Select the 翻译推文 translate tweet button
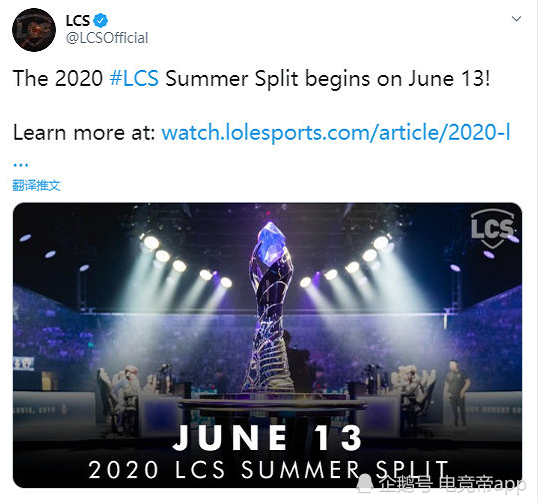The height and width of the screenshot is (503, 540). coord(37,186)
